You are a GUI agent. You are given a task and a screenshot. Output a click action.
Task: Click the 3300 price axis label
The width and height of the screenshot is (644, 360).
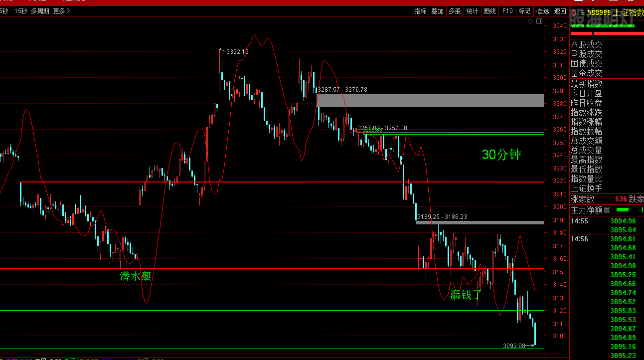click(559, 78)
